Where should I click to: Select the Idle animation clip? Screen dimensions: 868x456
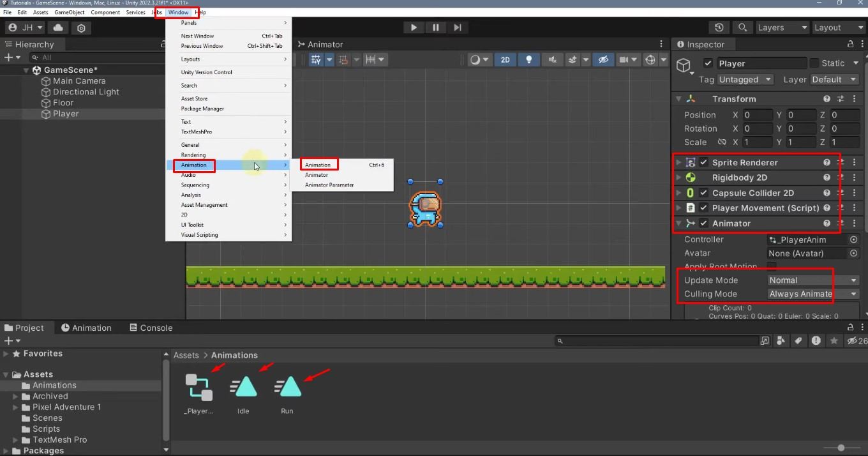pos(243,394)
